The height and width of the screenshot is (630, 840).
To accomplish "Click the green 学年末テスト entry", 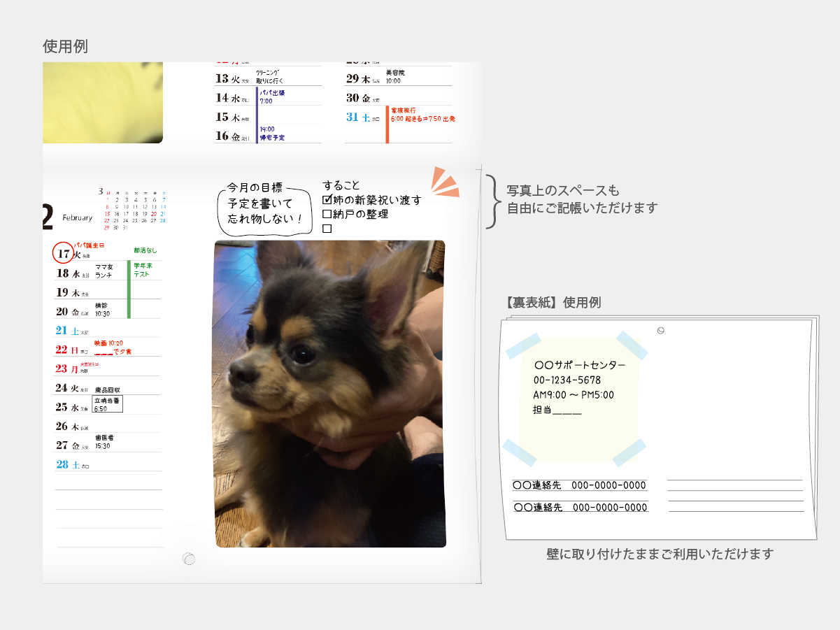I will coord(143,270).
